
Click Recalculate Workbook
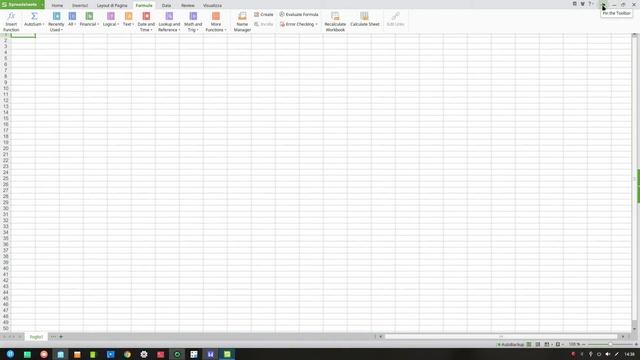click(335, 22)
